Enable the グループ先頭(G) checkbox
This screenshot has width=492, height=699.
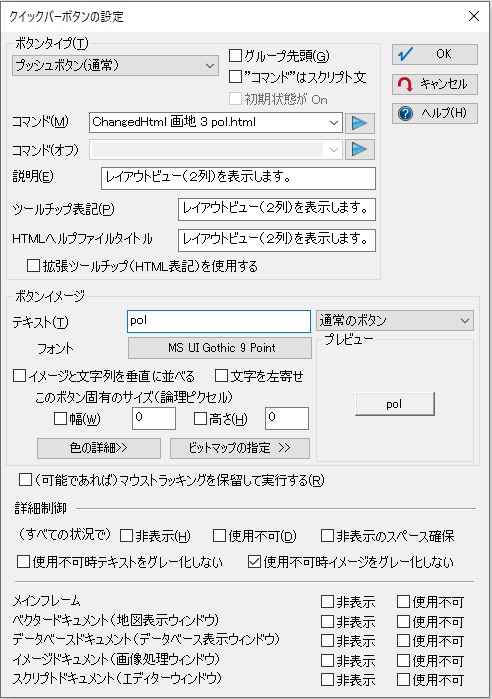coord(235,56)
